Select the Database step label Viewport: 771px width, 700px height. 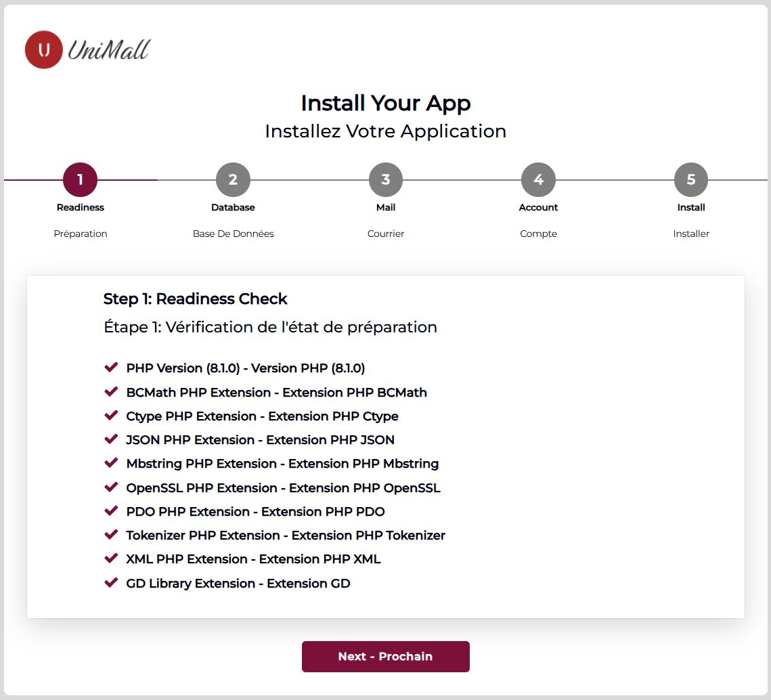233,207
